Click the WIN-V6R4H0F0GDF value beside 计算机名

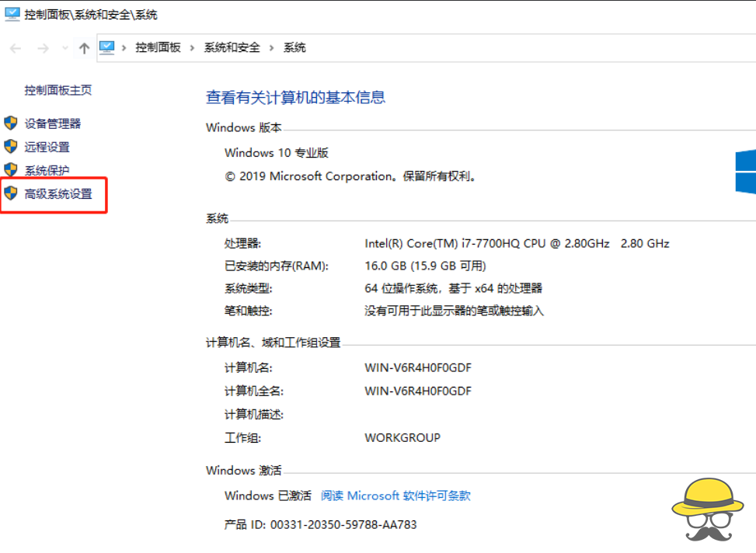(418, 368)
